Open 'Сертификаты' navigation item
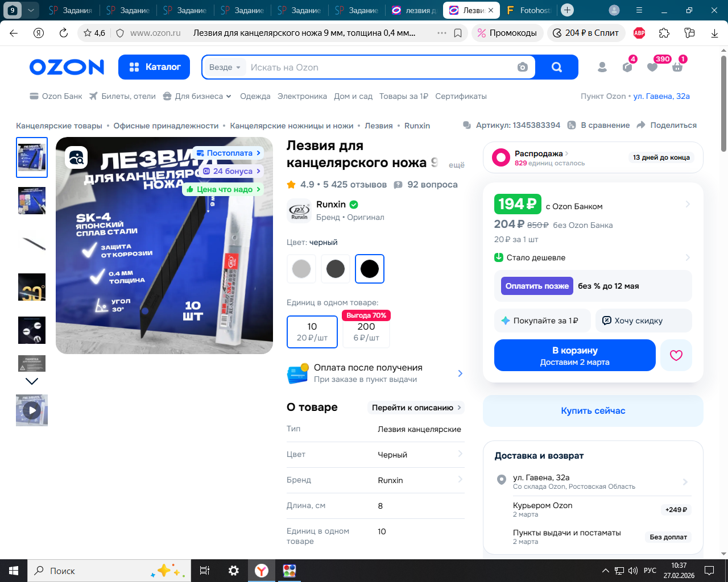The width and height of the screenshot is (728, 582). coord(461,97)
